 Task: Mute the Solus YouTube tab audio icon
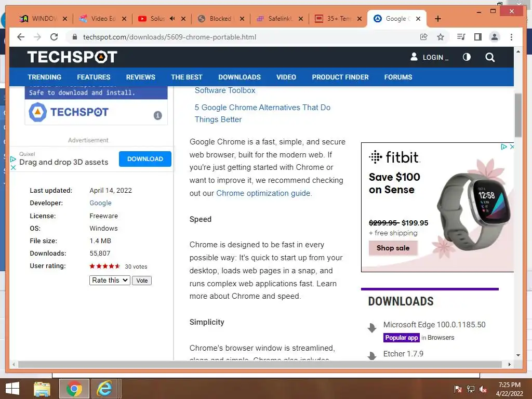[172, 19]
